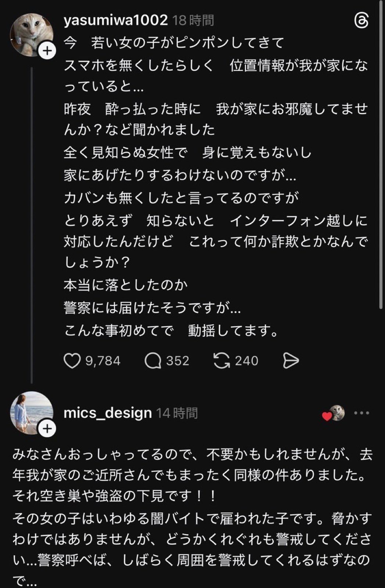
Task: Repost the yasumiwa1002 thread via arrows icon
Action: [x=222, y=361]
